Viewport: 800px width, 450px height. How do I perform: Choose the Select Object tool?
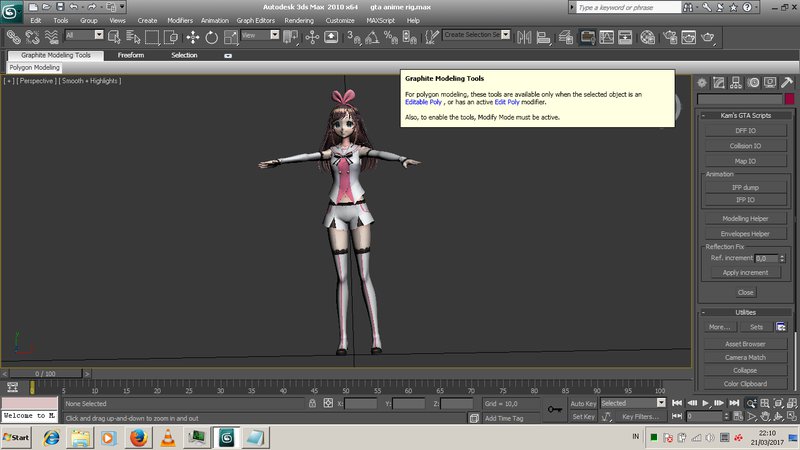click(x=114, y=37)
